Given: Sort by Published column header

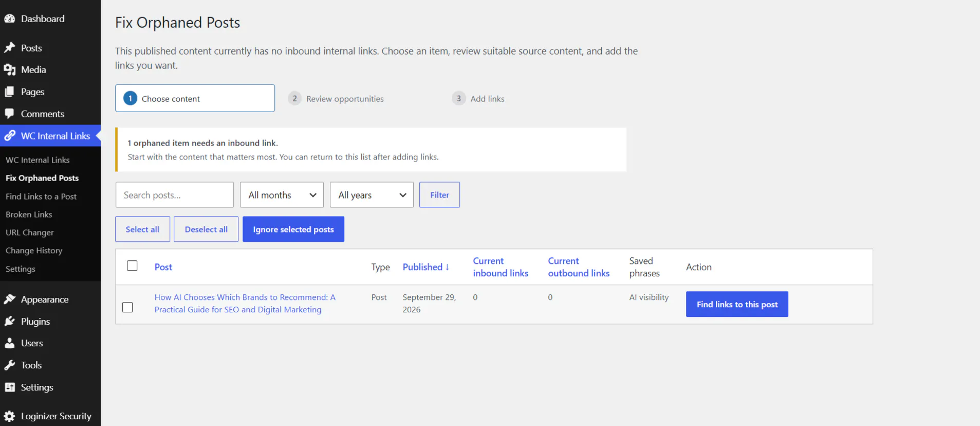Looking at the screenshot, I should (426, 267).
